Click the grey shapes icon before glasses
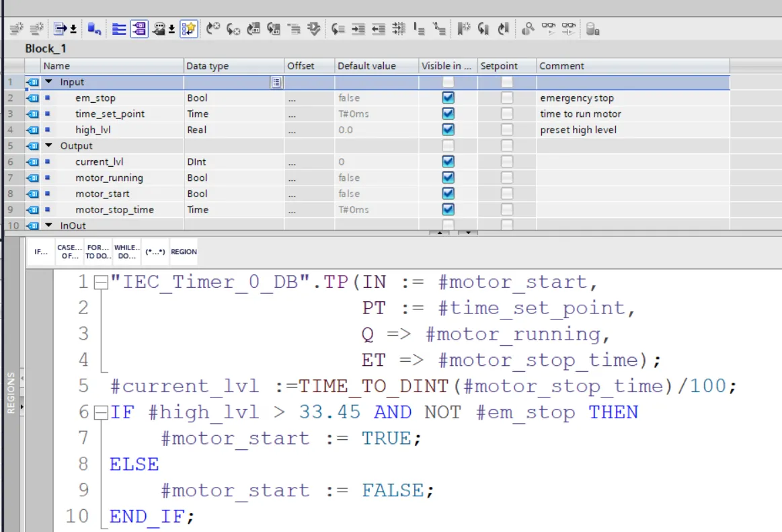Screen dimensions: 782x532 click(x=528, y=29)
